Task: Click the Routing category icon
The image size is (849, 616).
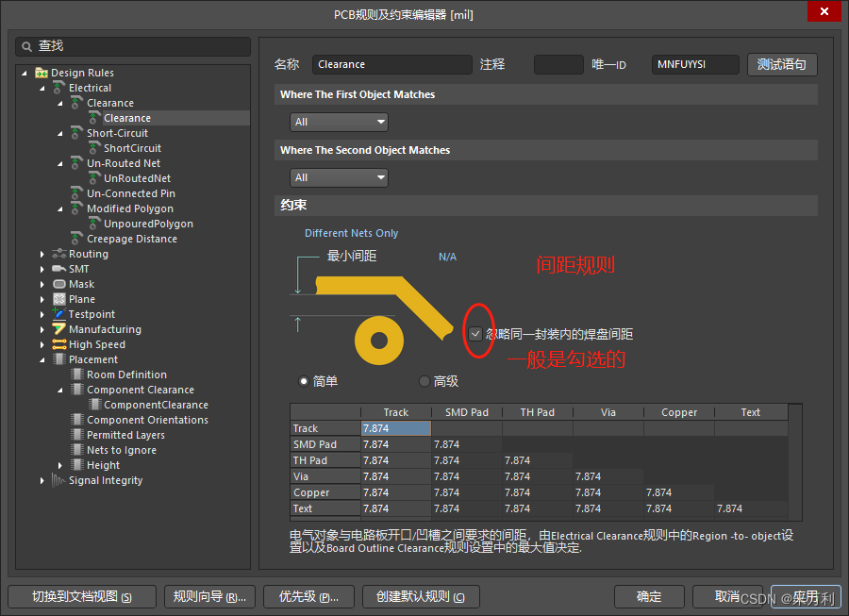Action: coord(59,254)
